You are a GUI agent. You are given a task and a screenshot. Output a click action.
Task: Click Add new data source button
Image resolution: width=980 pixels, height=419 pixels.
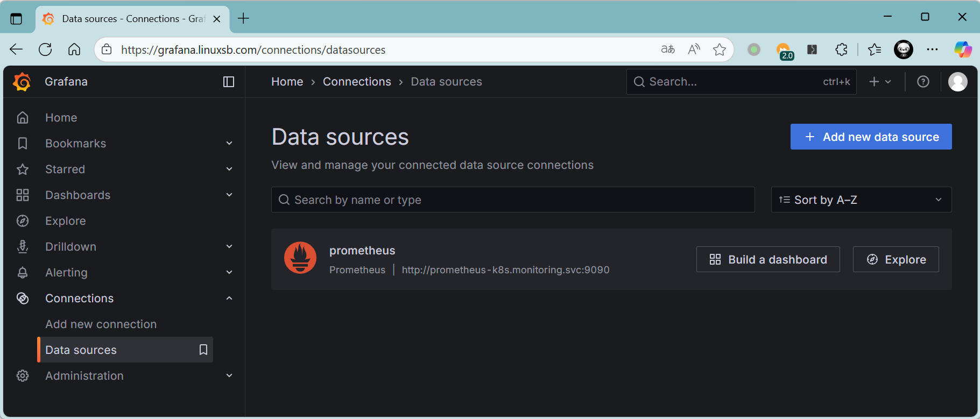click(870, 137)
